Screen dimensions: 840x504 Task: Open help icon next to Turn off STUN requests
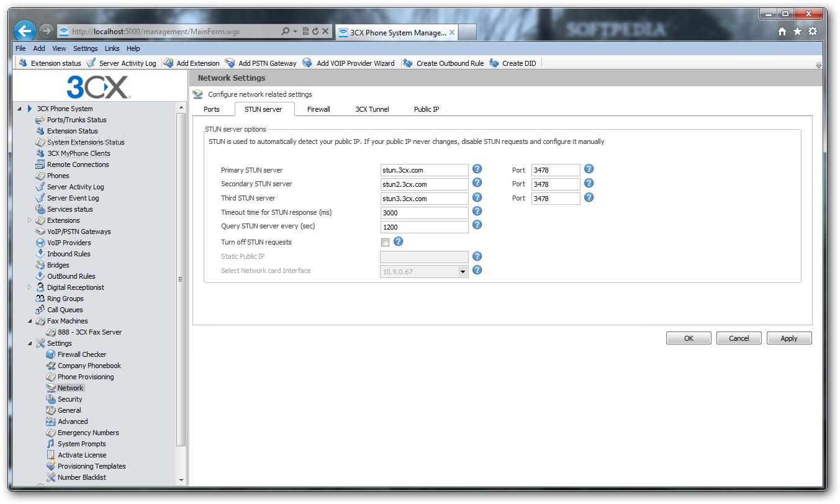pos(399,241)
